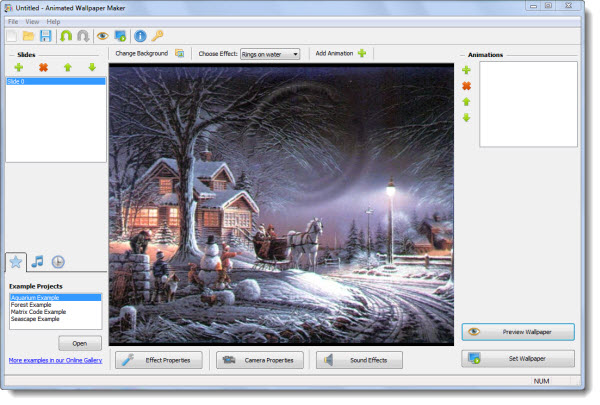Select Aquarium Example project
This screenshot has width=600, height=405.
point(55,298)
